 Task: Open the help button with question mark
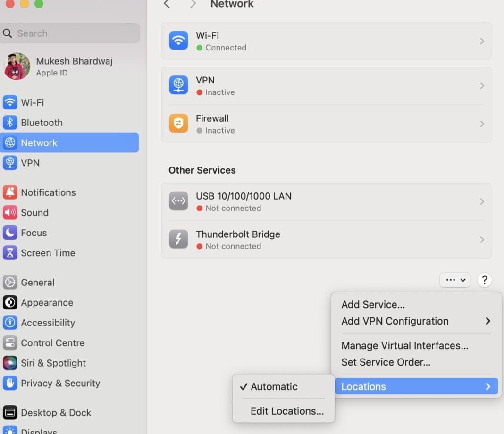pos(485,280)
